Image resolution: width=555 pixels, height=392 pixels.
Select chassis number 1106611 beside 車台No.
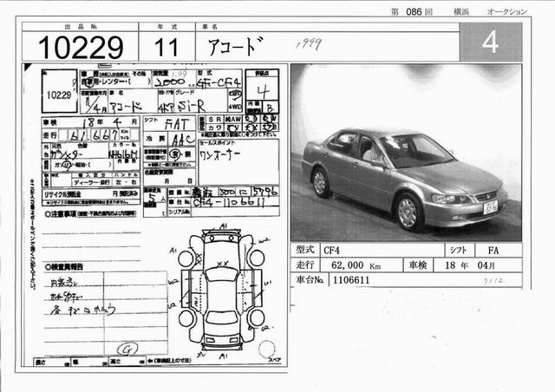coord(351,280)
